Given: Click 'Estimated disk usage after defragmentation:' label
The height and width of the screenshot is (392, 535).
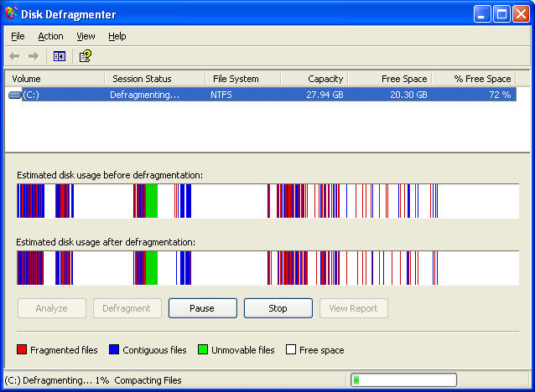Looking at the screenshot, I should (x=106, y=242).
